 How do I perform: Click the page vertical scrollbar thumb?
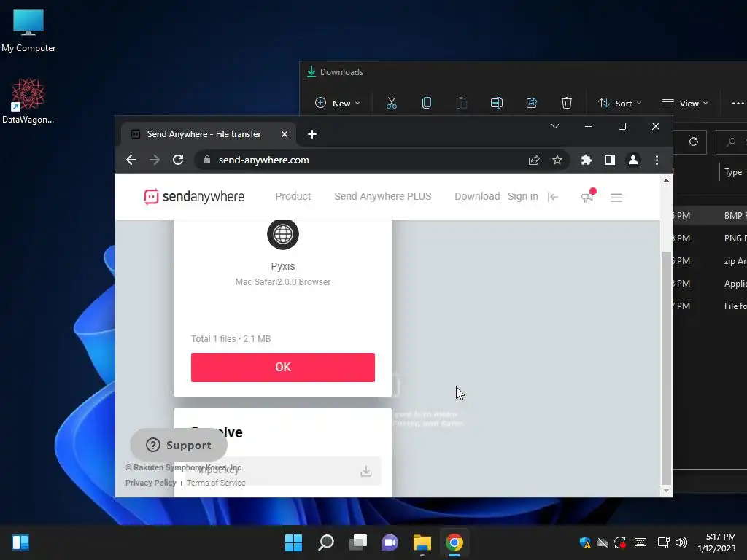pyautogui.click(x=666, y=367)
